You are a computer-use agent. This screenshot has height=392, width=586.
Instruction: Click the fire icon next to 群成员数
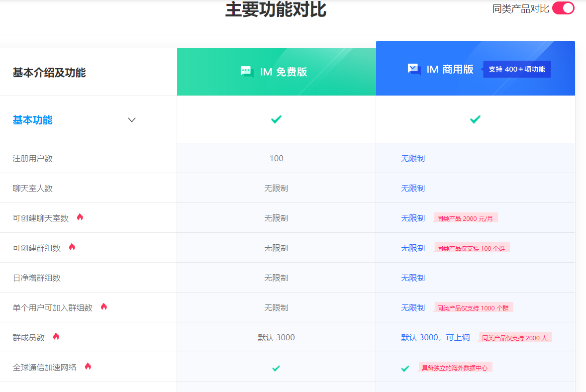point(56,336)
